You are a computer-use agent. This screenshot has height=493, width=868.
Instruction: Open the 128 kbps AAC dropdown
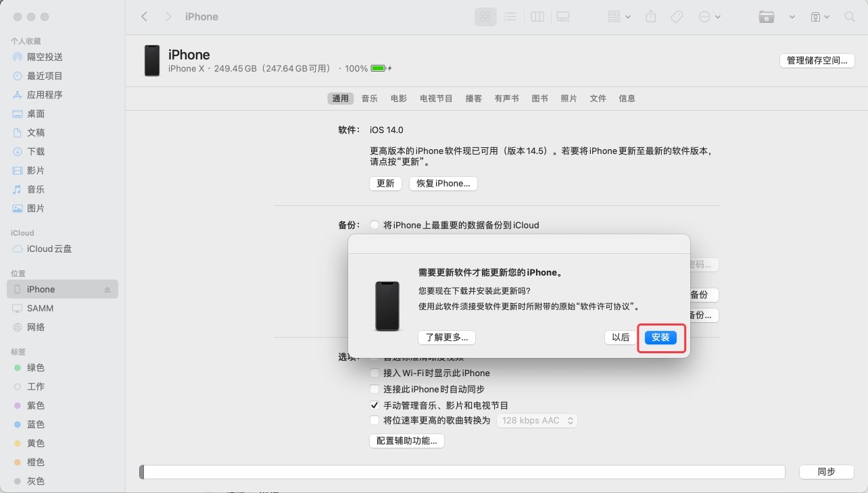click(537, 421)
